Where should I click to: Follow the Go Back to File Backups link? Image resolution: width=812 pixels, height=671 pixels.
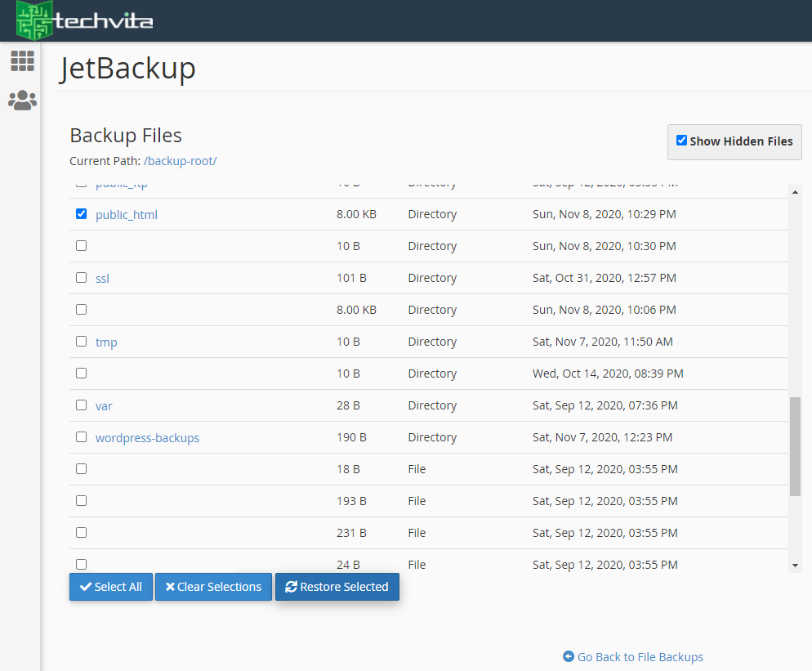point(640,656)
